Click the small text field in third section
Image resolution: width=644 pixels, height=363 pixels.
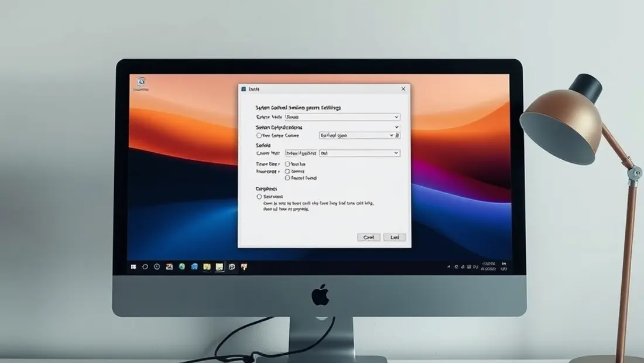[301, 153]
